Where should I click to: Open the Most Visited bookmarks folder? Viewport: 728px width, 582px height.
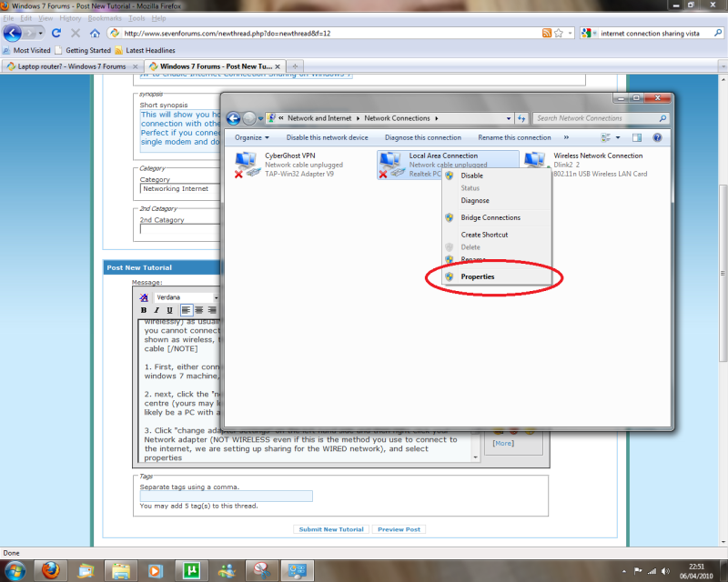[26, 50]
